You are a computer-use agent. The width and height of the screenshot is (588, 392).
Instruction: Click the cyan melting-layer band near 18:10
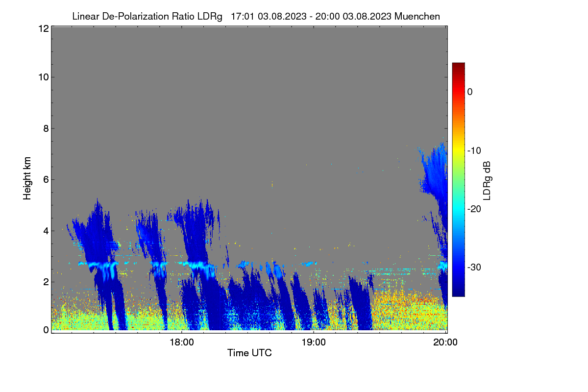coord(198,266)
